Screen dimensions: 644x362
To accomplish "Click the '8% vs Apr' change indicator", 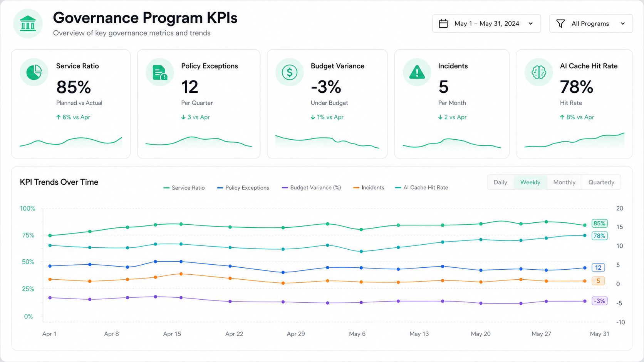I will coord(577,117).
